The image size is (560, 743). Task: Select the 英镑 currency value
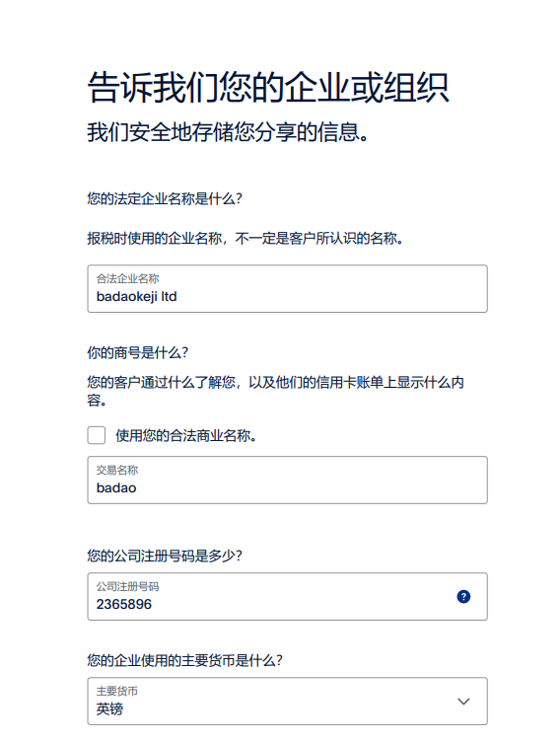[x=109, y=708]
